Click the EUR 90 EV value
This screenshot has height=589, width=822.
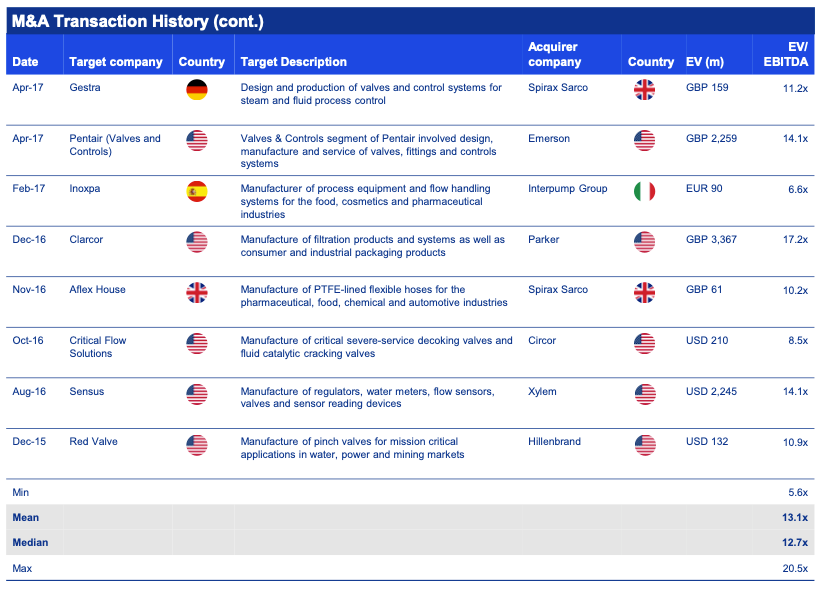(704, 189)
